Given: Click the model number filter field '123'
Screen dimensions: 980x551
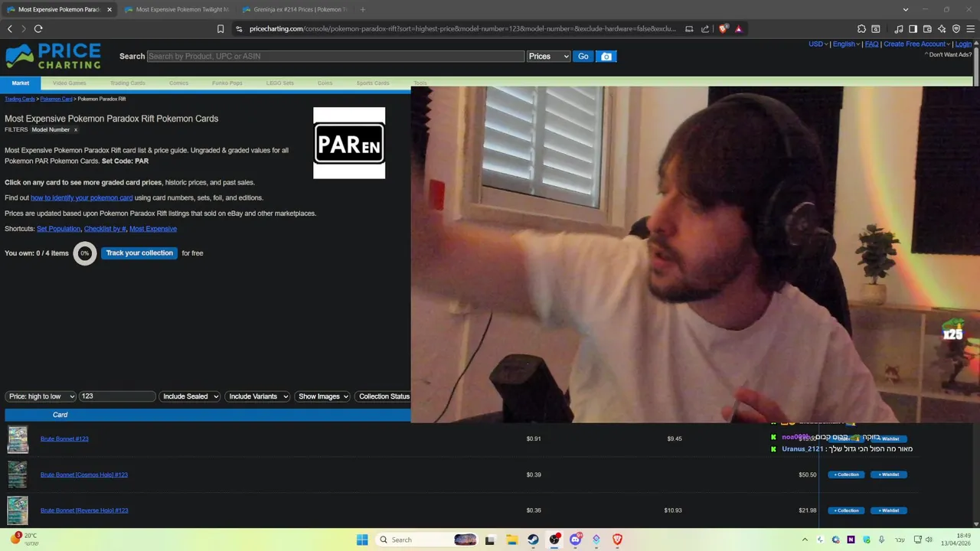Looking at the screenshot, I should coord(116,396).
